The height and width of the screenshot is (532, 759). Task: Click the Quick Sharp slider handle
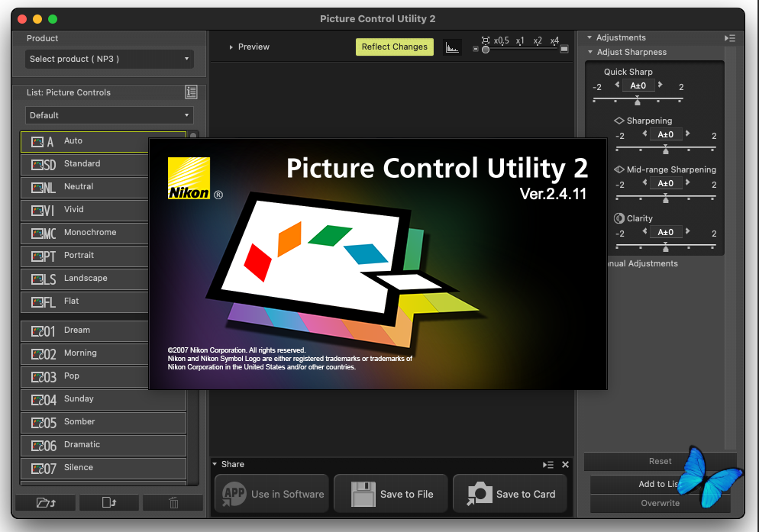click(x=638, y=101)
